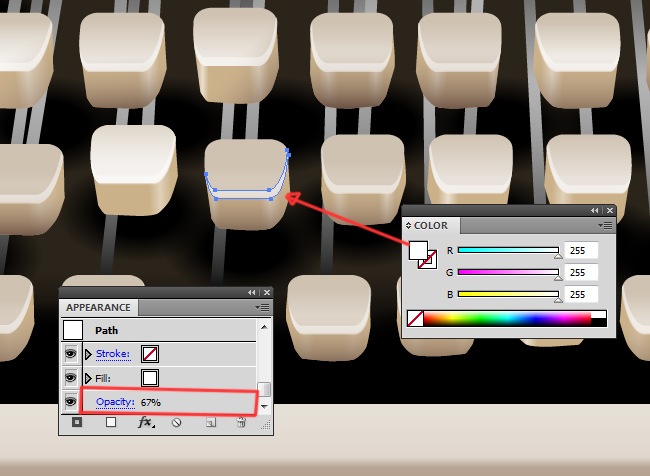Viewport: 650px width, 476px height.
Task: Click the R color slider
Action: click(508, 250)
